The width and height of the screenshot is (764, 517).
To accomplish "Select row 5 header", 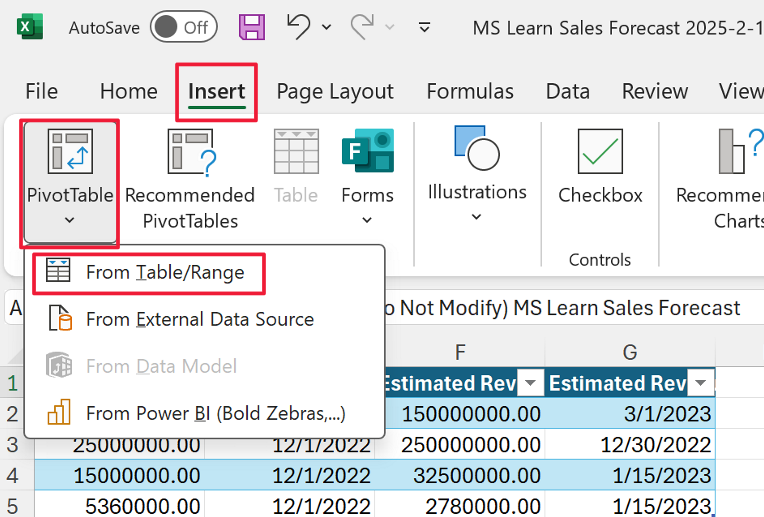I will click(x=13, y=505).
